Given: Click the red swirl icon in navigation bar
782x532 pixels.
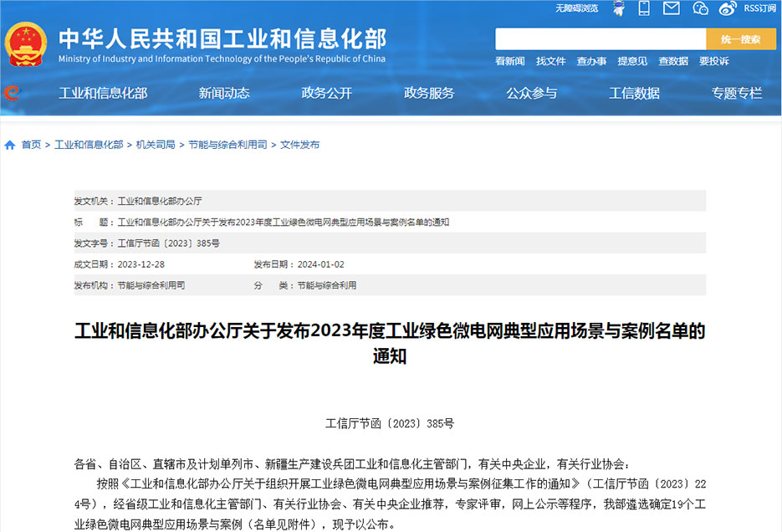Looking at the screenshot, I should point(12,93).
